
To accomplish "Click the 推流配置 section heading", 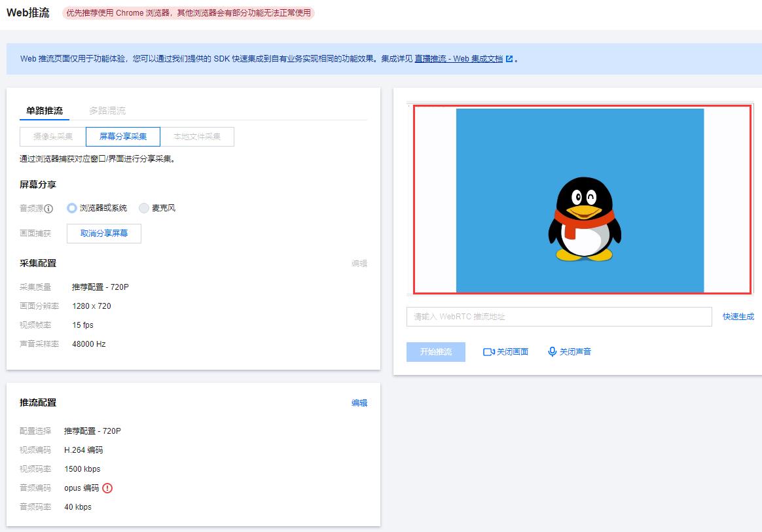I will [x=38, y=403].
